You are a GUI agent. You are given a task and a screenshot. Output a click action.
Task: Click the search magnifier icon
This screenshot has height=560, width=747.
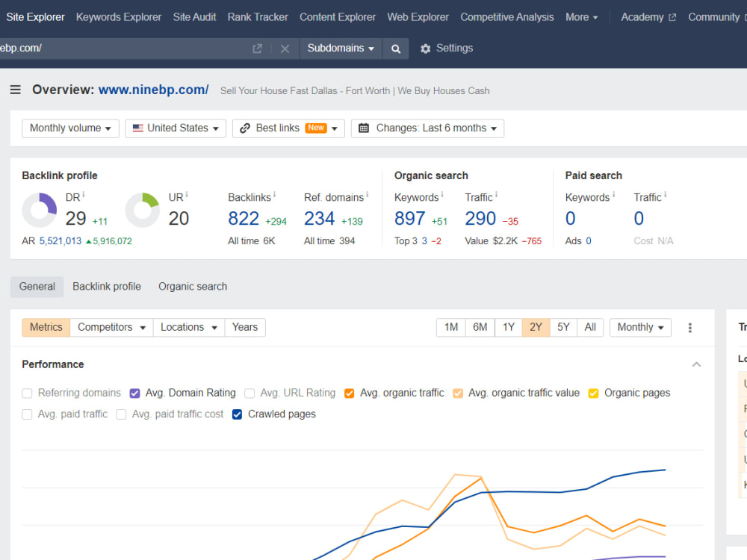click(395, 49)
